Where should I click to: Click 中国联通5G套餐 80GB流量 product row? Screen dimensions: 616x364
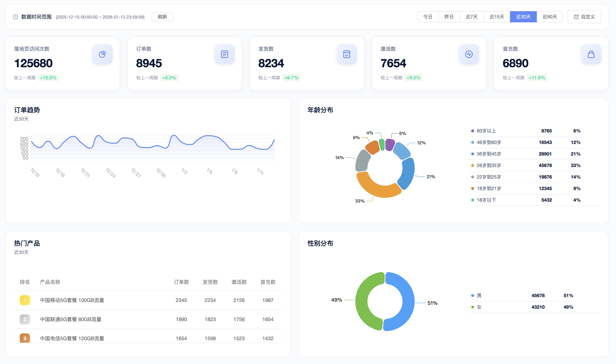pyautogui.click(x=71, y=319)
